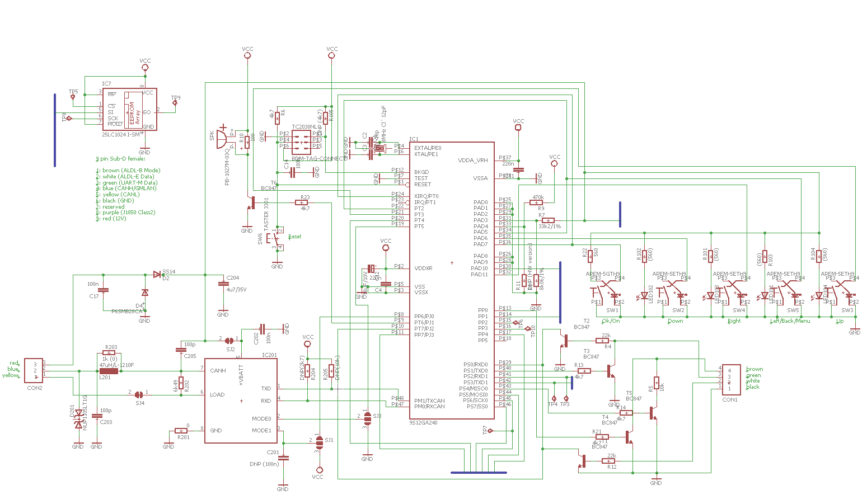Image resolution: width=867 pixels, height=504 pixels.
Task: Click the 'purple (J1850 Class2)' note line
Action: 126,213
